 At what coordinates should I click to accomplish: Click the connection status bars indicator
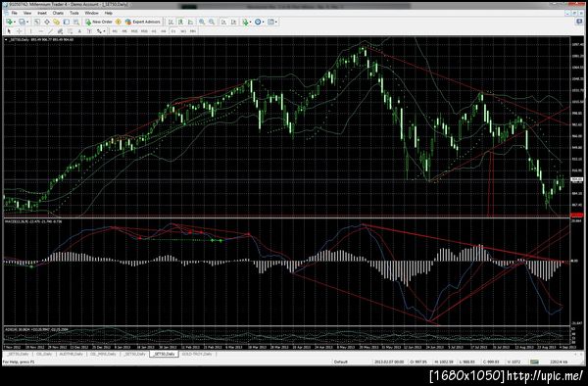click(534, 362)
